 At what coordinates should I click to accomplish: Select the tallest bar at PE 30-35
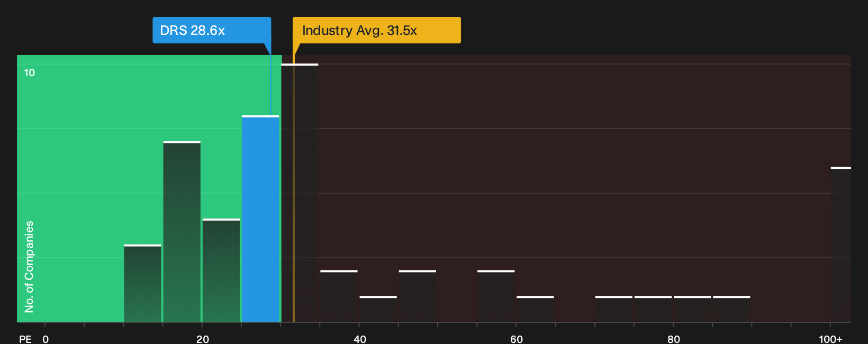[x=300, y=193]
